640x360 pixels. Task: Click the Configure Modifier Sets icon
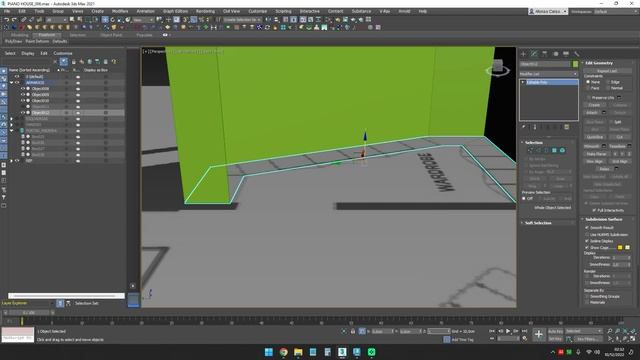click(x=567, y=127)
